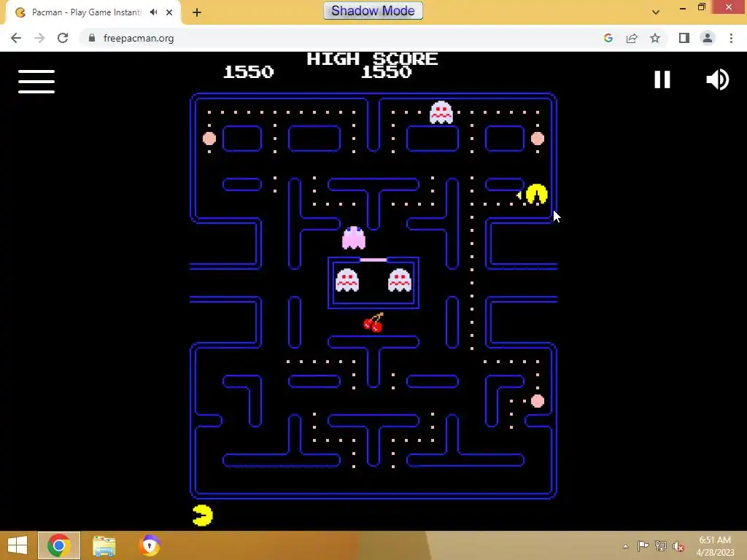Restore down the Chrome window
Image resolution: width=747 pixels, height=560 pixels.
701,7
